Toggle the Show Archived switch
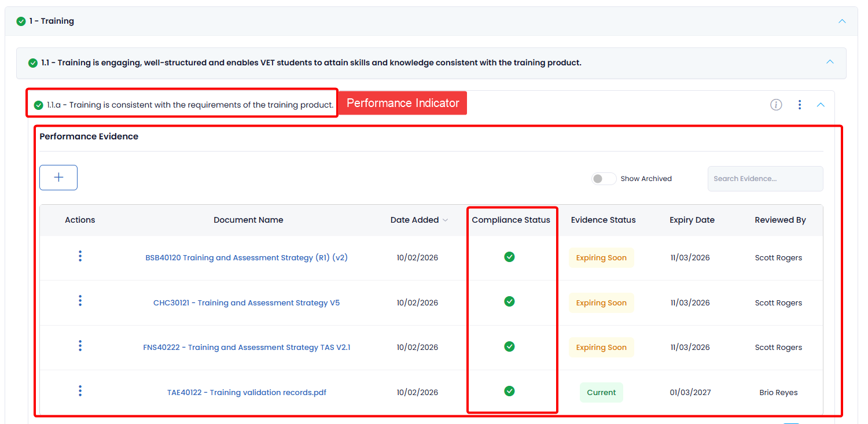 click(x=604, y=179)
